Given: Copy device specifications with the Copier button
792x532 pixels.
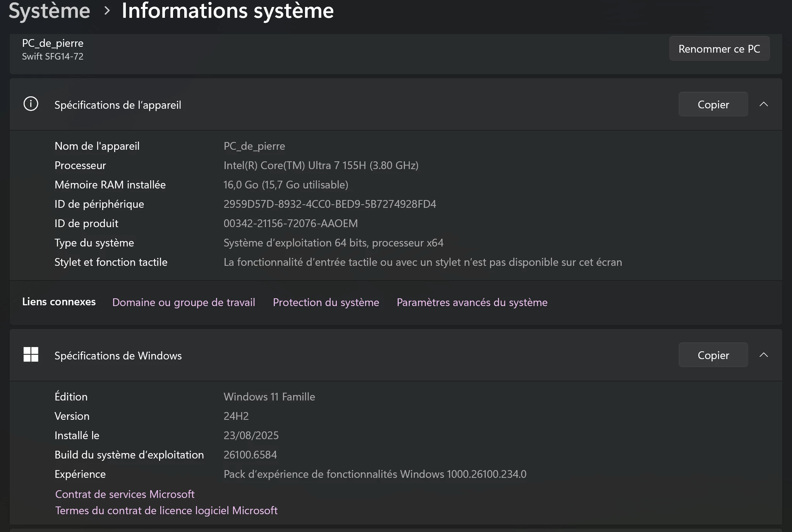Looking at the screenshot, I should [713, 104].
